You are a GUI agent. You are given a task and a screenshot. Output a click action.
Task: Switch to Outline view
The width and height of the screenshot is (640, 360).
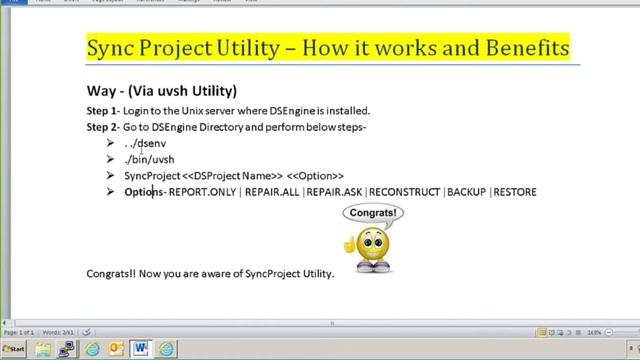tap(569, 333)
